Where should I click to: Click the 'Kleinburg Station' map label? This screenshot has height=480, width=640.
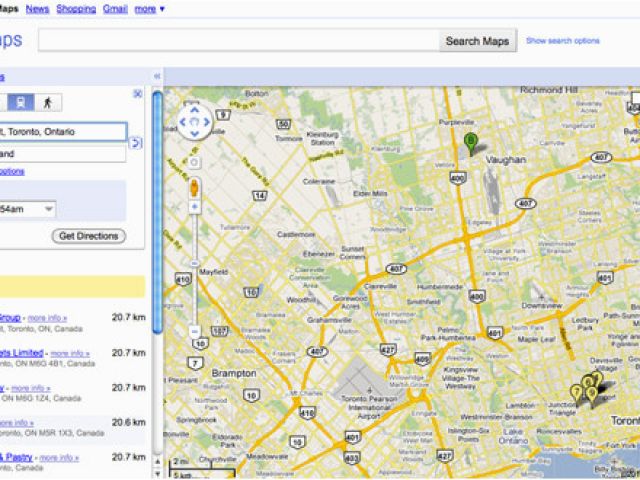322,138
